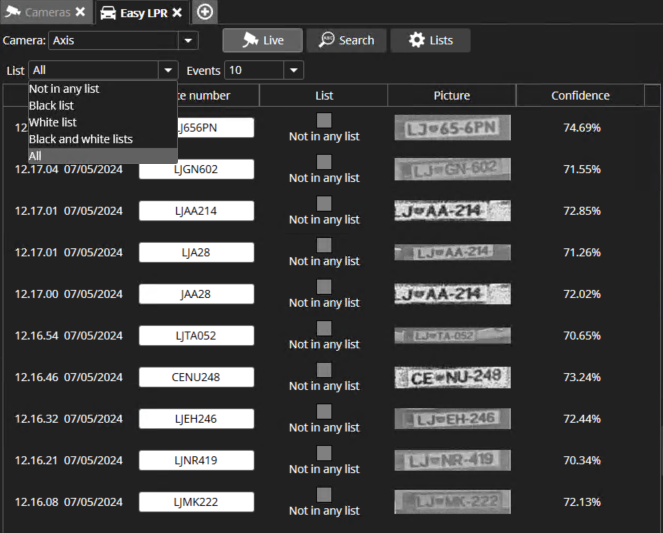Choose 'Black and white lists' option
663x533 pixels.
pos(81,139)
